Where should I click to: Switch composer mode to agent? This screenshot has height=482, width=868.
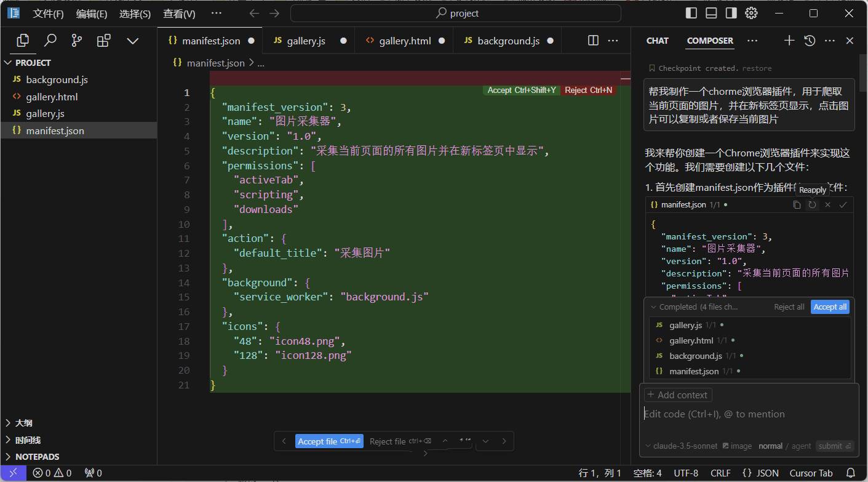(x=801, y=446)
